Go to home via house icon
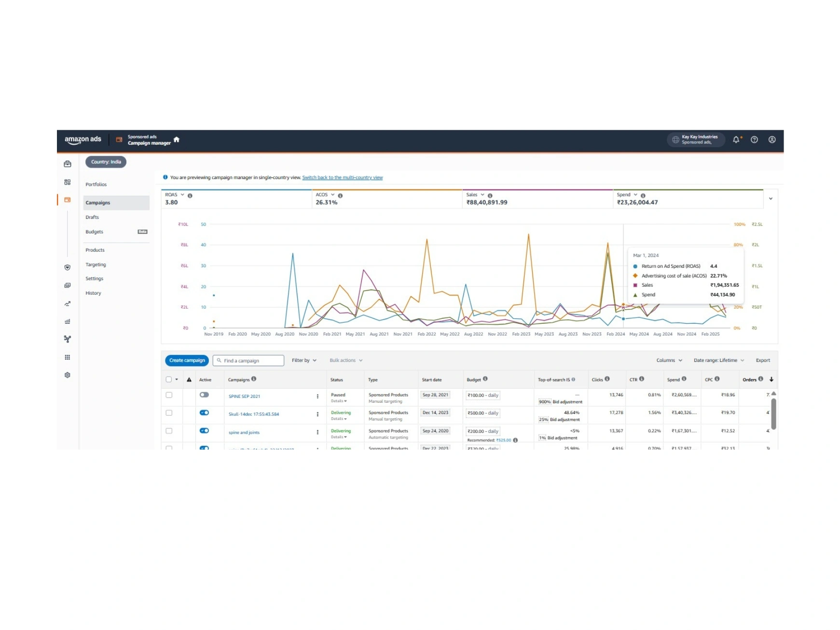 click(x=177, y=139)
